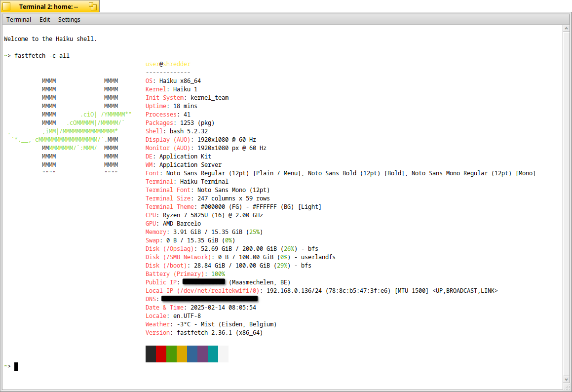This screenshot has height=392, width=572.
Task: Click the 'Version: fastfetch 2.36.1' line
Action: [204, 332]
